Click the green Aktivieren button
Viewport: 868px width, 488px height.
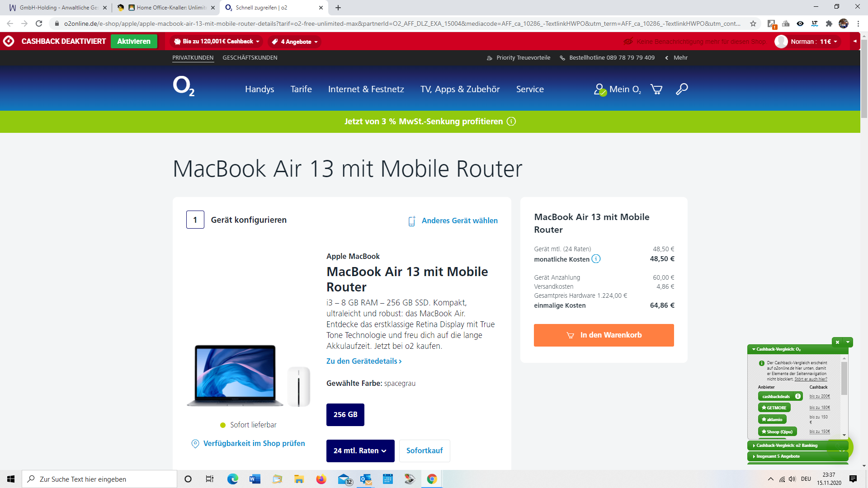(134, 41)
